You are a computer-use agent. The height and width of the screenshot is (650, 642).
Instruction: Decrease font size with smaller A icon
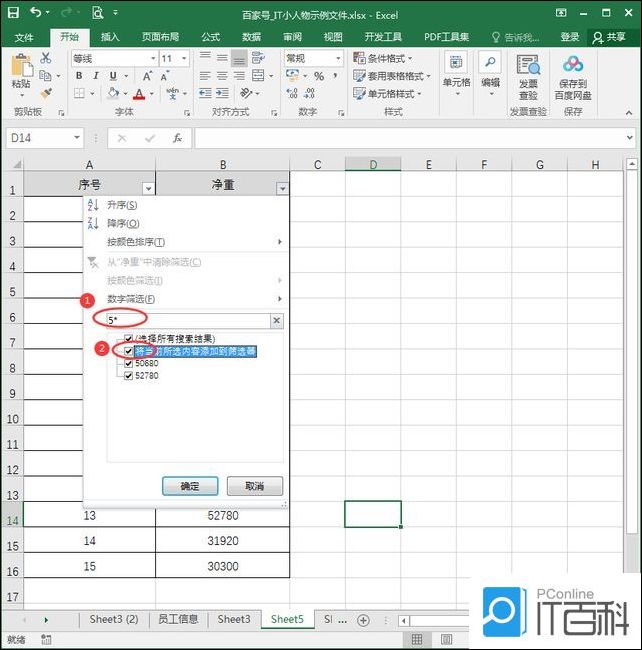click(165, 77)
